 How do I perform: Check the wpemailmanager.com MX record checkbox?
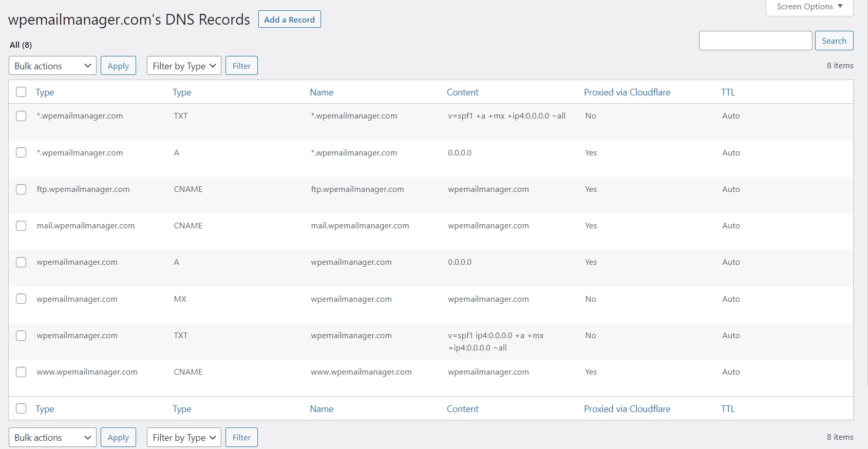pos(21,299)
